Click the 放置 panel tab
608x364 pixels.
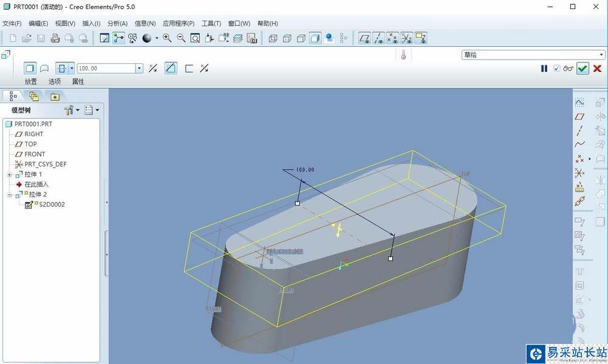point(30,81)
